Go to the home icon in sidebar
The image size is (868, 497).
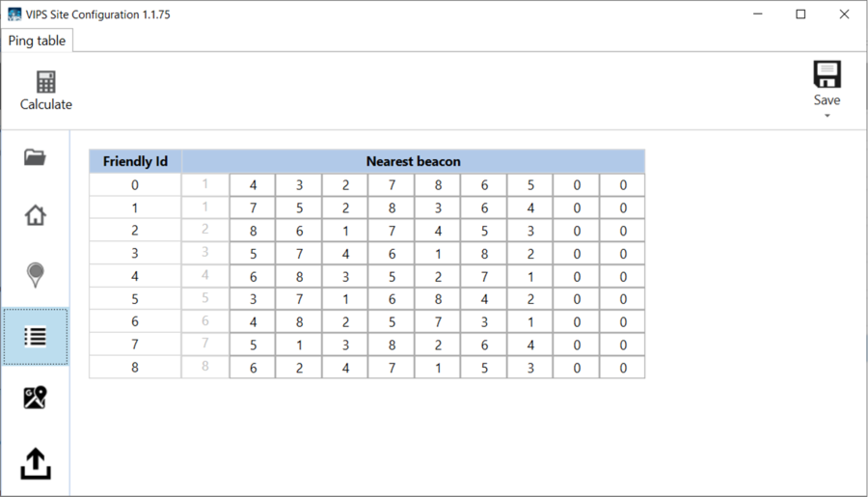tap(35, 215)
